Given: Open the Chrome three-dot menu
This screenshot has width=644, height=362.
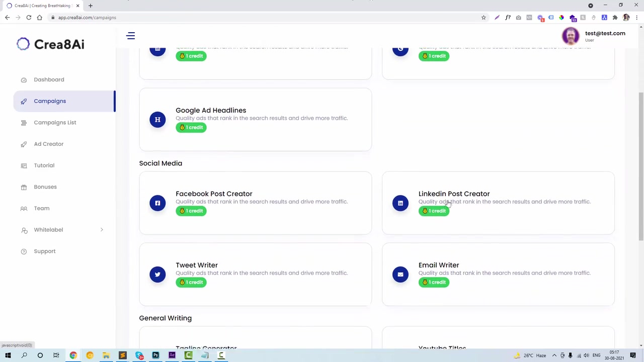Looking at the screenshot, I should point(637,18).
